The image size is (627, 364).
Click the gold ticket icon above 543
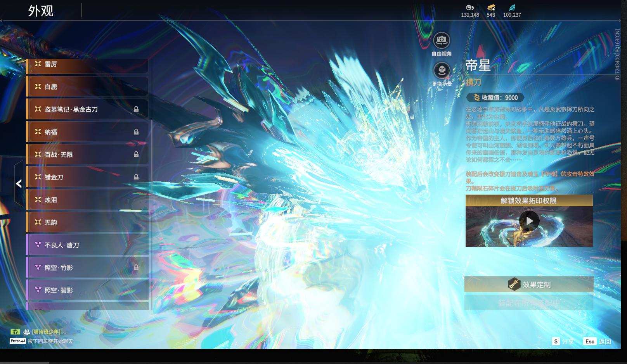(x=491, y=7)
